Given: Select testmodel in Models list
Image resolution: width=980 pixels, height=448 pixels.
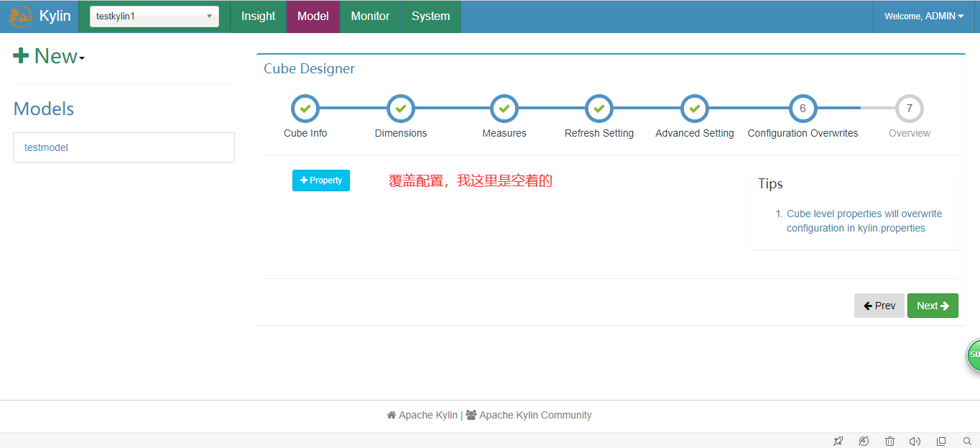Looking at the screenshot, I should pos(124,147).
